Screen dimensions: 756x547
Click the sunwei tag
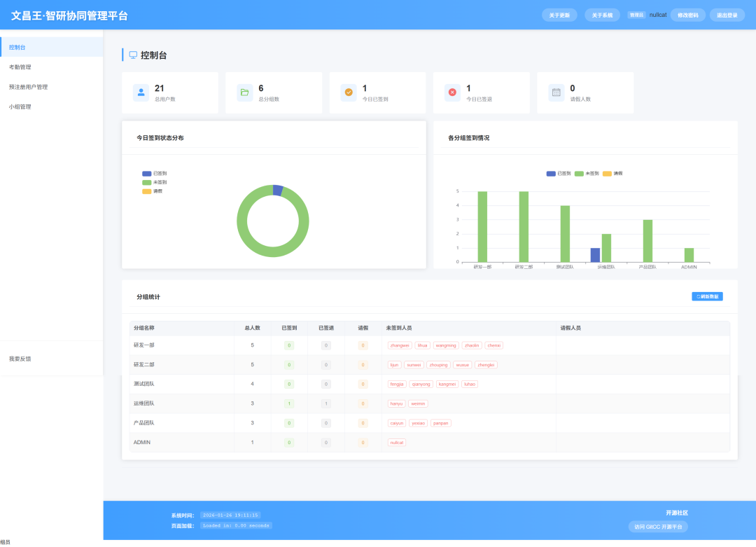click(414, 365)
